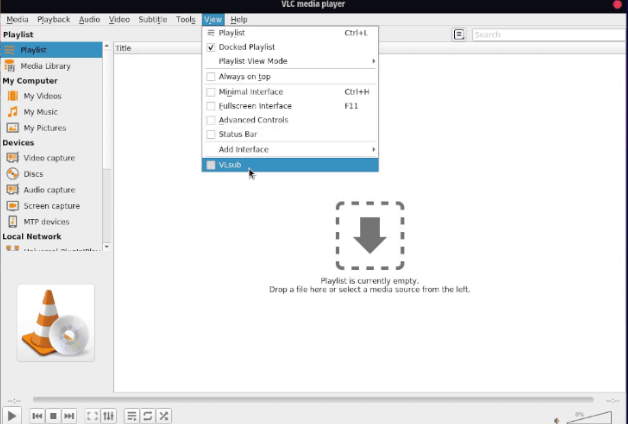Enable Fullscreen Interface option
This screenshot has height=424, width=628.
[x=290, y=106]
